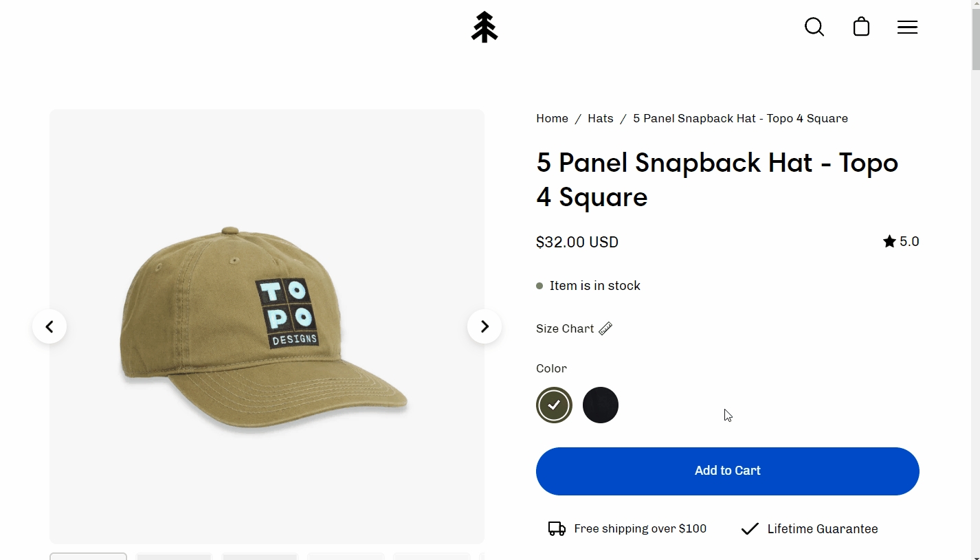The height and width of the screenshot is (560, 980).
Task: Open the shopping bag cart icon
Action: 861,27
